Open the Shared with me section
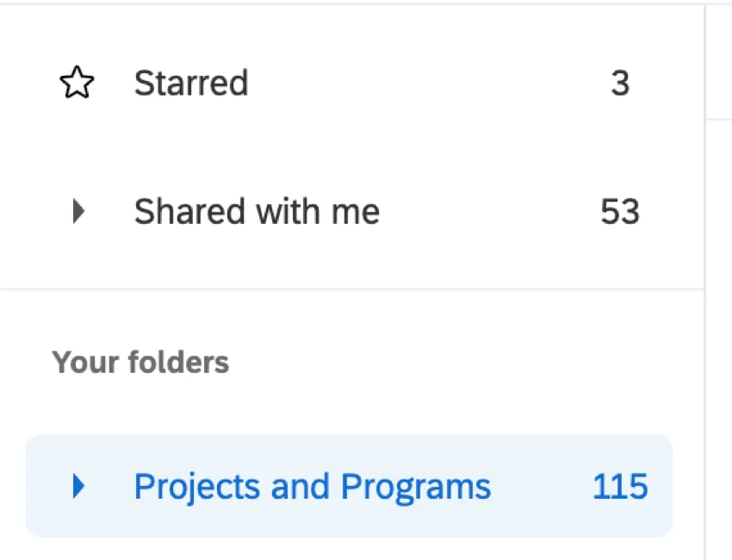 pos(256,211)
